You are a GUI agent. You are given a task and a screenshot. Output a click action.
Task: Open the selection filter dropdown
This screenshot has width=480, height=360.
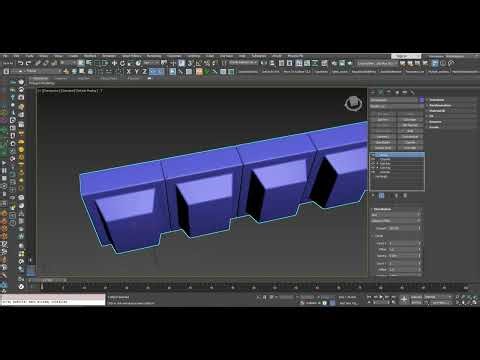click(68, 63)
